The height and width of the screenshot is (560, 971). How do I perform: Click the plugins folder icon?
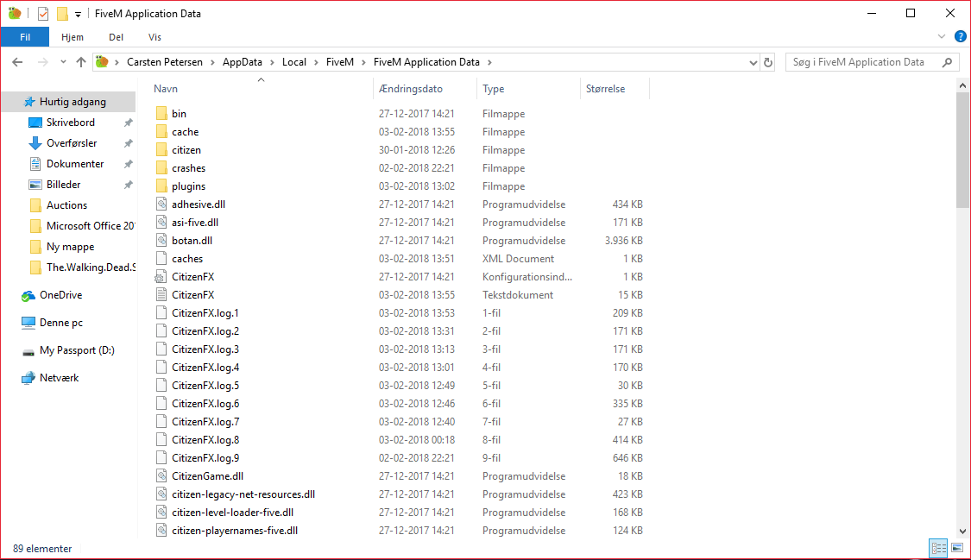[x=161, y=186]
